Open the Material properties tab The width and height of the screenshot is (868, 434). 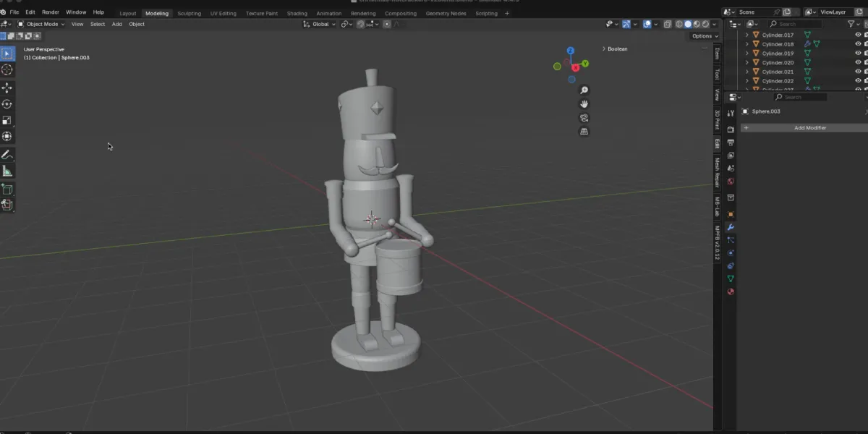coord(731,292)
